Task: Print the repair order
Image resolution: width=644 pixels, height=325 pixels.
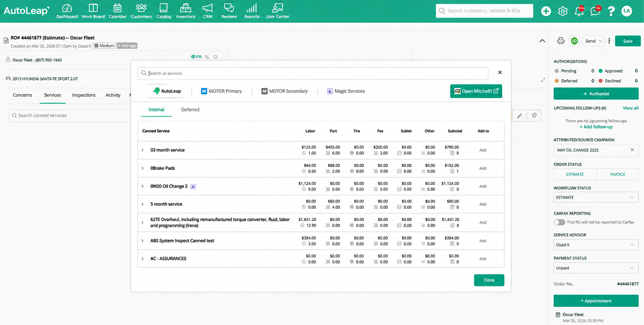Action: (x=561, y=41)
